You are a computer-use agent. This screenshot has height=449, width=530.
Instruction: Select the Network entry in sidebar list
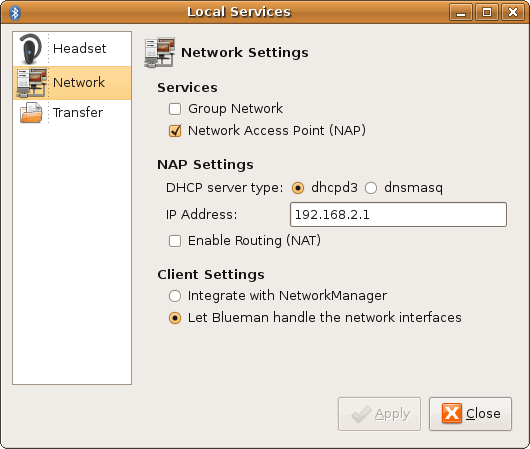click(x=72, y=83)
